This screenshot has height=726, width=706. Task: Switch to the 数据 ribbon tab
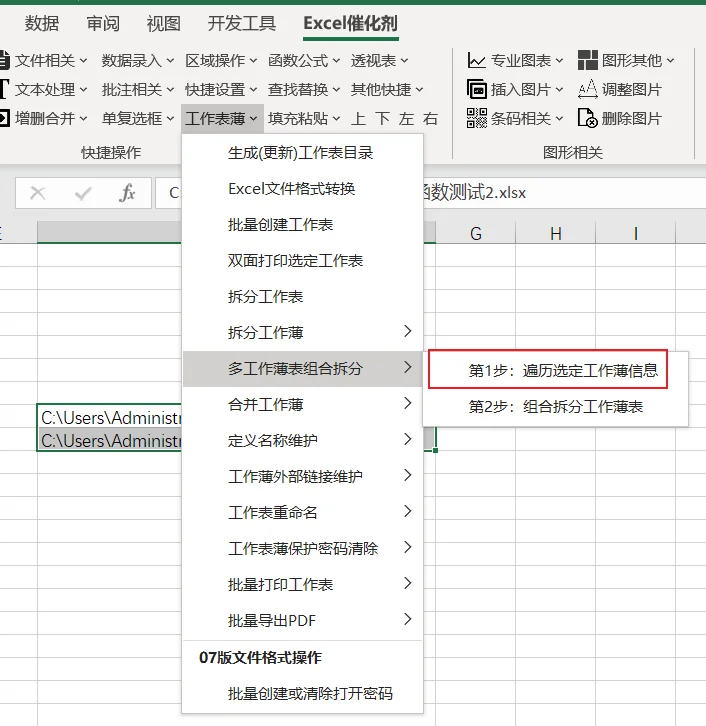coord(42,23)
